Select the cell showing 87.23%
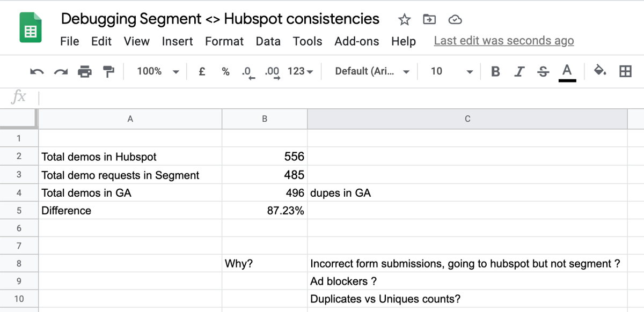This screenshot has height=312, width=644. [265, 210]
